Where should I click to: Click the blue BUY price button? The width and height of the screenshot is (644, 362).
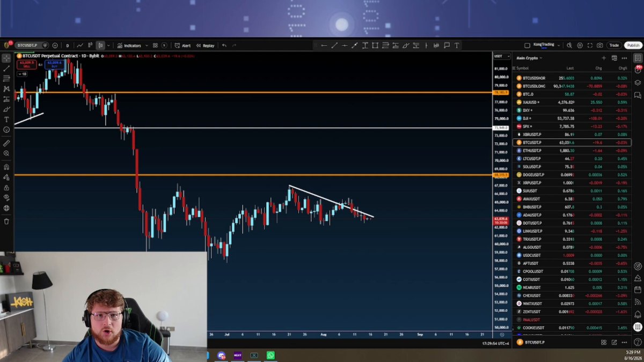[54, 64]
